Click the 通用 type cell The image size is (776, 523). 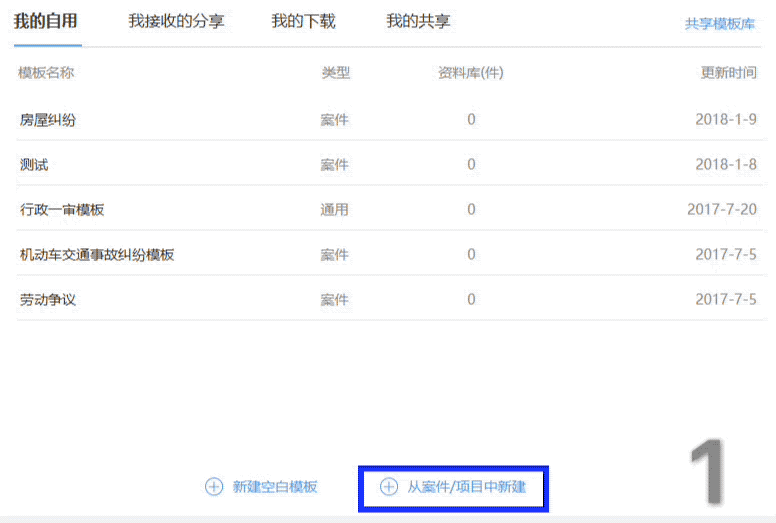point(335,210)
